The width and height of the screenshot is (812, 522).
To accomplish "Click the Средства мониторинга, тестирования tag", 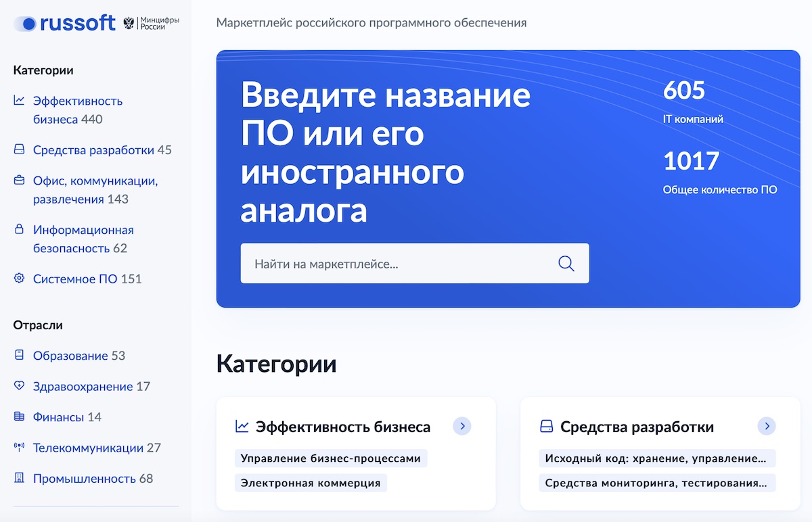I will click(x=656, y=482).
